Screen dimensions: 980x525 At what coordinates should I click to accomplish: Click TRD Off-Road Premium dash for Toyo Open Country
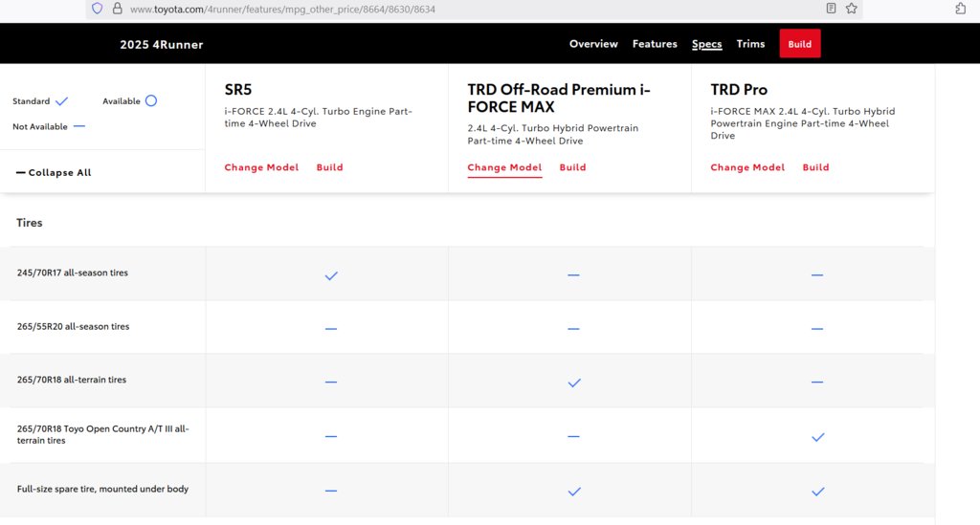click(573, 436)
